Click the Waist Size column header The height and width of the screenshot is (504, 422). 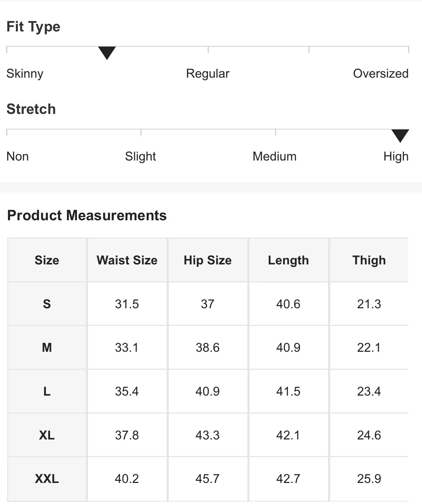coord(127,260)
